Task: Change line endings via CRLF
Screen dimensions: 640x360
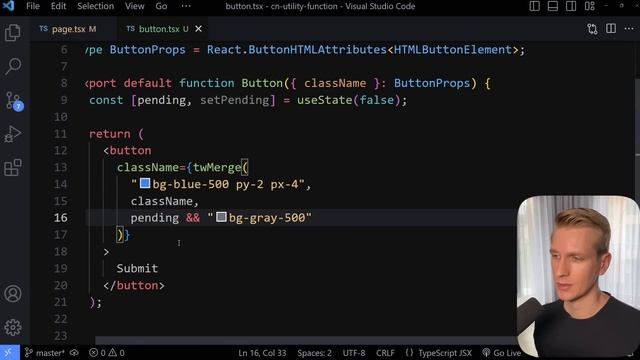Action: [x=385, y=353]
